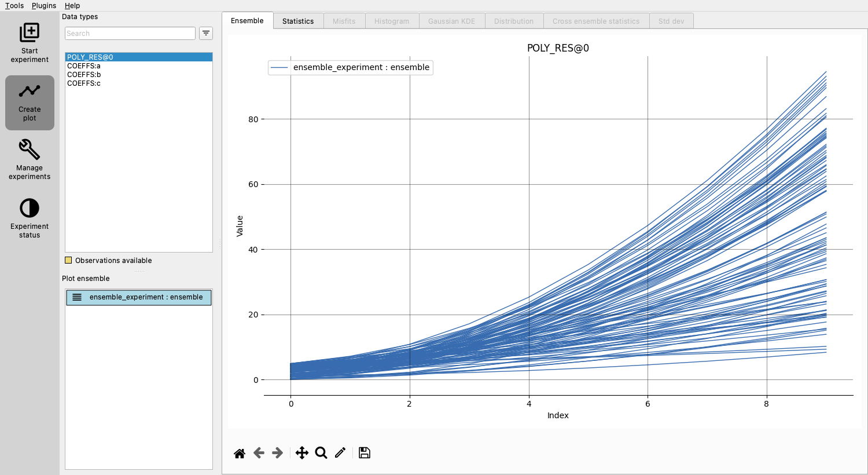Activate the zoom magnifier tool
The height and width of the screenshot is (475, 868).
pyautogui.click(x=321, y=453)
